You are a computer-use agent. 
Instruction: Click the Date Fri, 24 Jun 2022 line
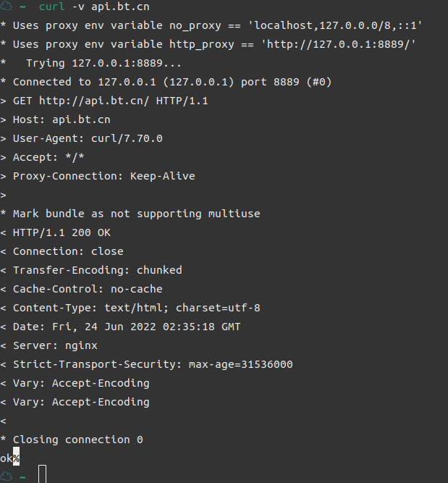tap(127, 327)
